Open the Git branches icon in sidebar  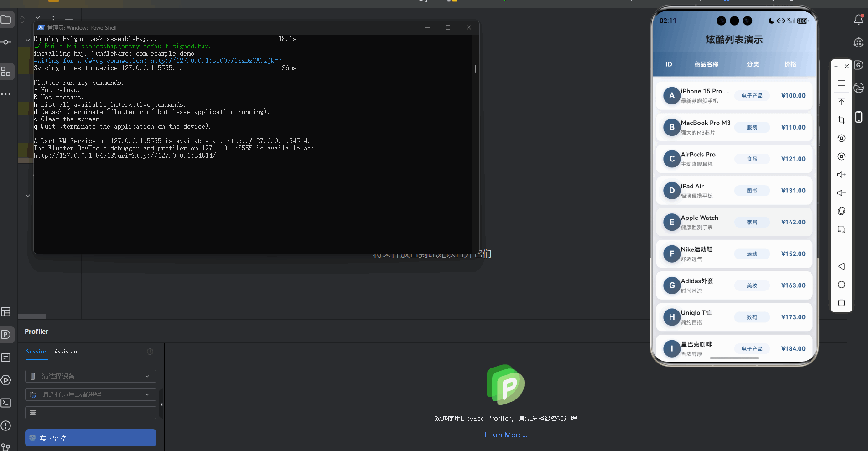click(6, 447)
